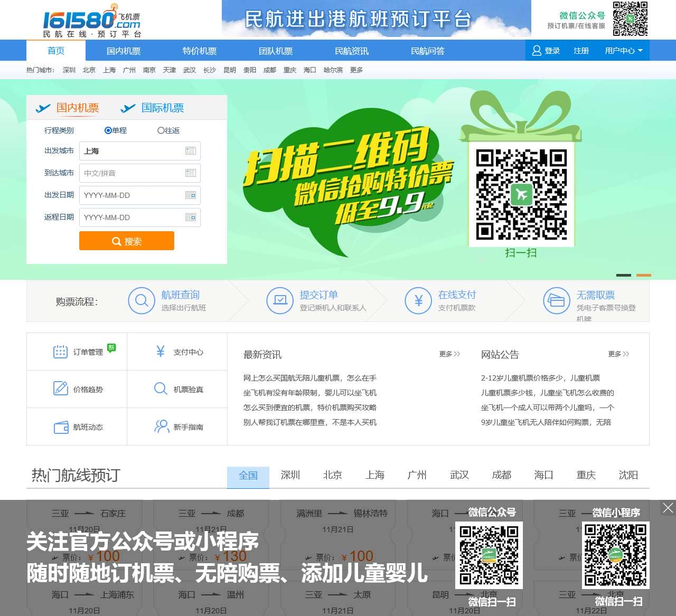Click 注册 link

tap(581, 51)
